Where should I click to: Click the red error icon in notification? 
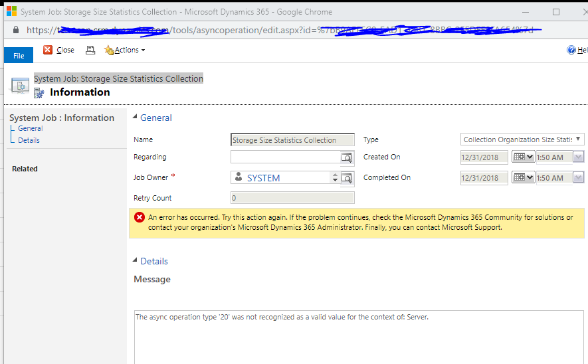coord(139,217)
